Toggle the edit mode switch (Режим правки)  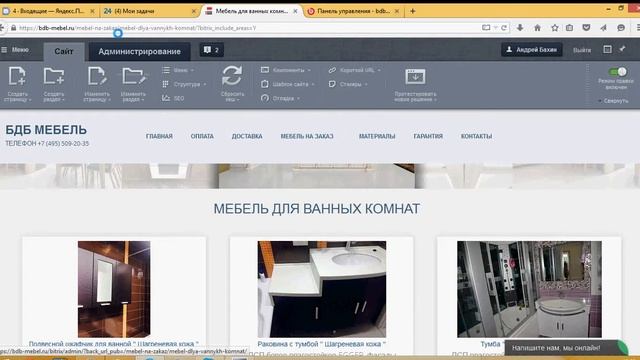617,72
